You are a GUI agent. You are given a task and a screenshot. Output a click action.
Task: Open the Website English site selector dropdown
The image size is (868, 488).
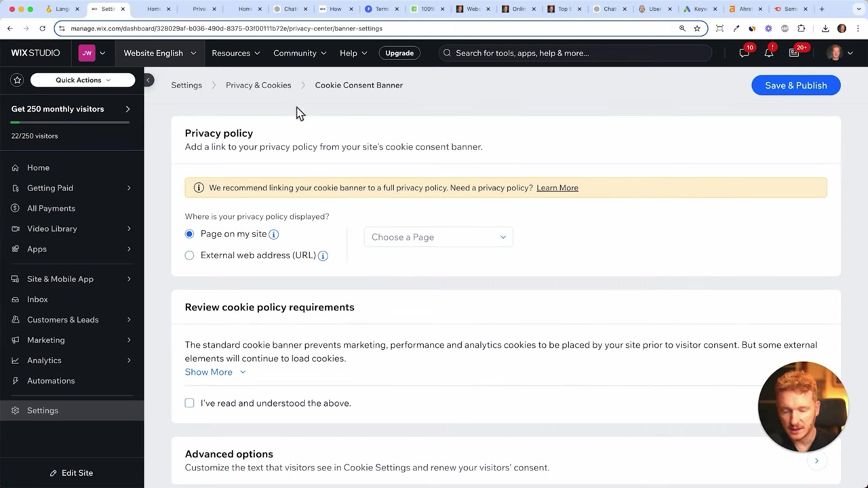point(159,53)
